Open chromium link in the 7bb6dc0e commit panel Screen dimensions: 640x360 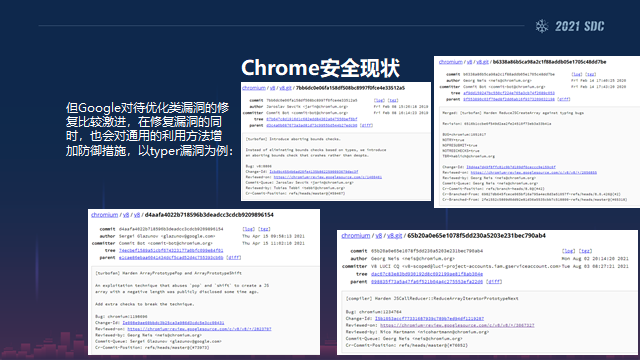[x=254, y=88]
